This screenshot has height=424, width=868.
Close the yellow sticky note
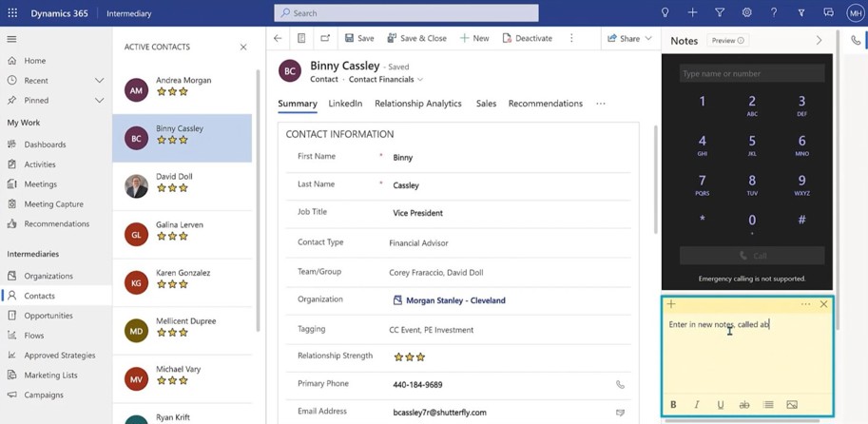pos(823,304)
